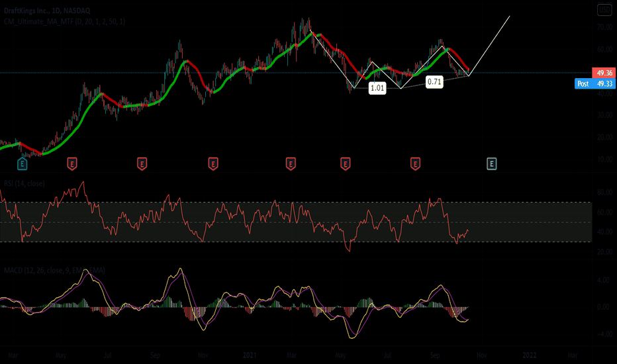Click the 30.00 price axis label
Screen dimensions: 617x364
coord(605,115)
